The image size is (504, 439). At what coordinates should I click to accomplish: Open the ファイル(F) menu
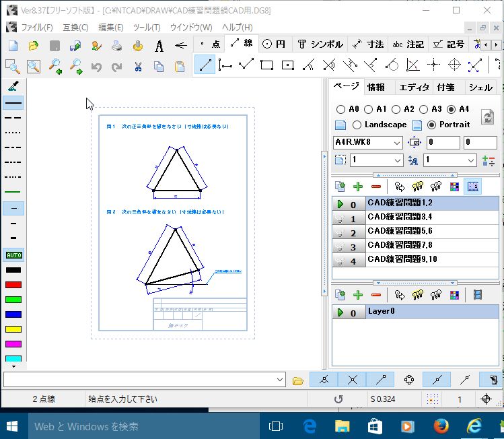pyautogui.click(x=37, y=28)
